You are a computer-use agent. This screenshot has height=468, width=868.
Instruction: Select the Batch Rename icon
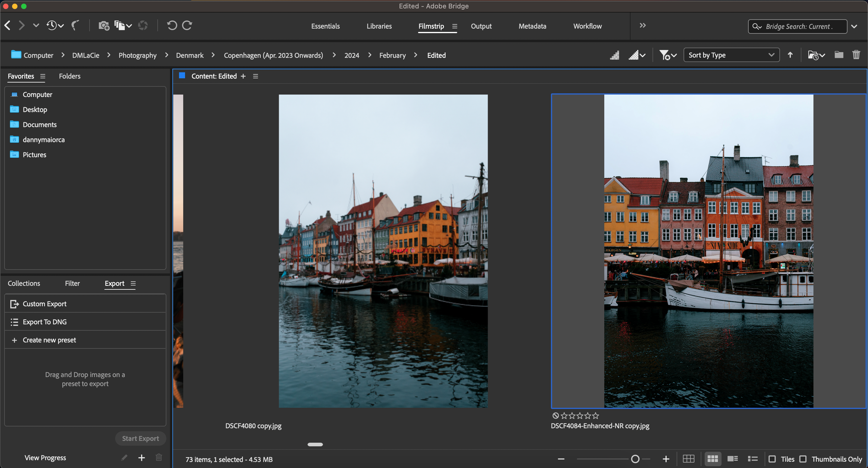(120, 25)
